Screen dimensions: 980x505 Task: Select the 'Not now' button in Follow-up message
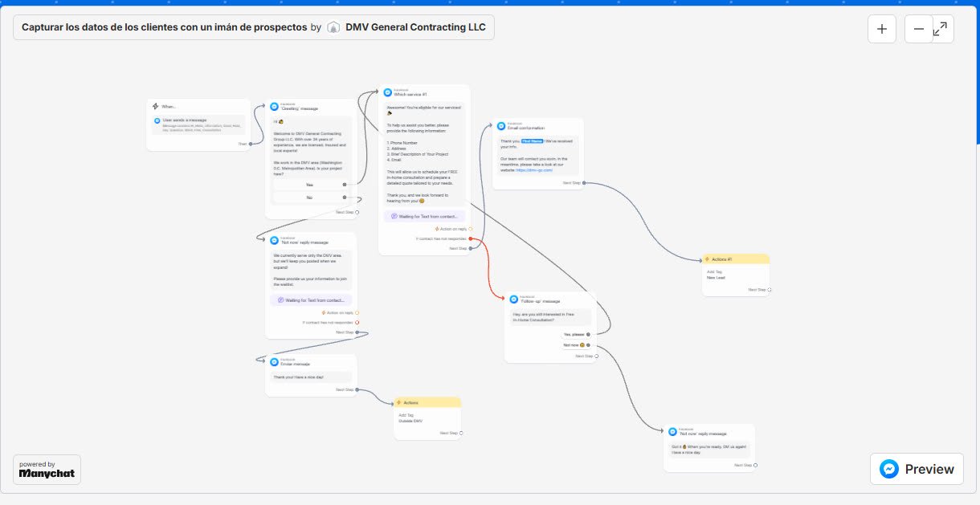pos(574,345)
